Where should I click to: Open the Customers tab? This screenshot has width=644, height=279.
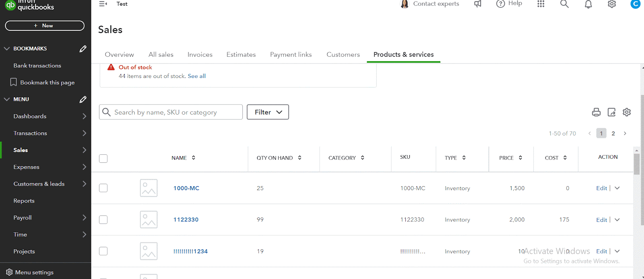pyautogui.click(x=343, y=55)
